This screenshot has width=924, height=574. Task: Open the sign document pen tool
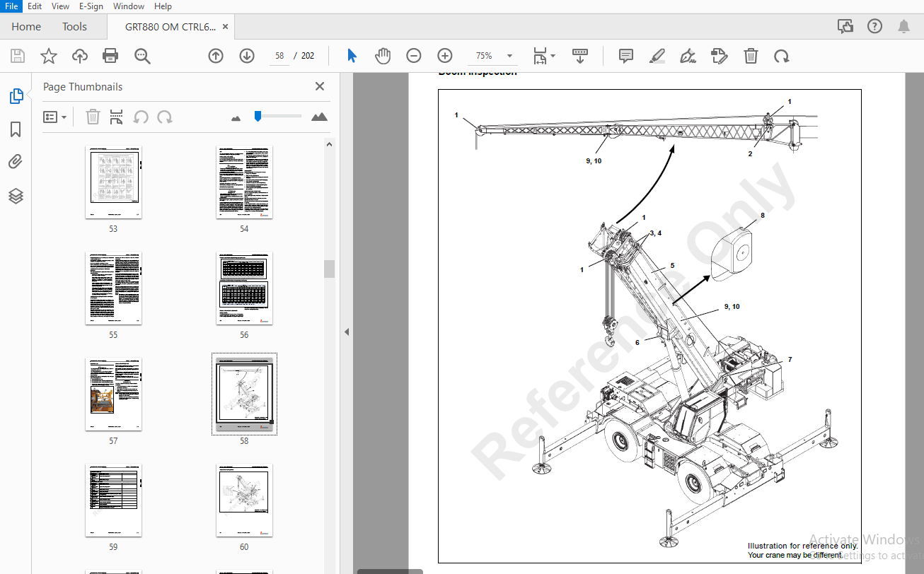688,56
